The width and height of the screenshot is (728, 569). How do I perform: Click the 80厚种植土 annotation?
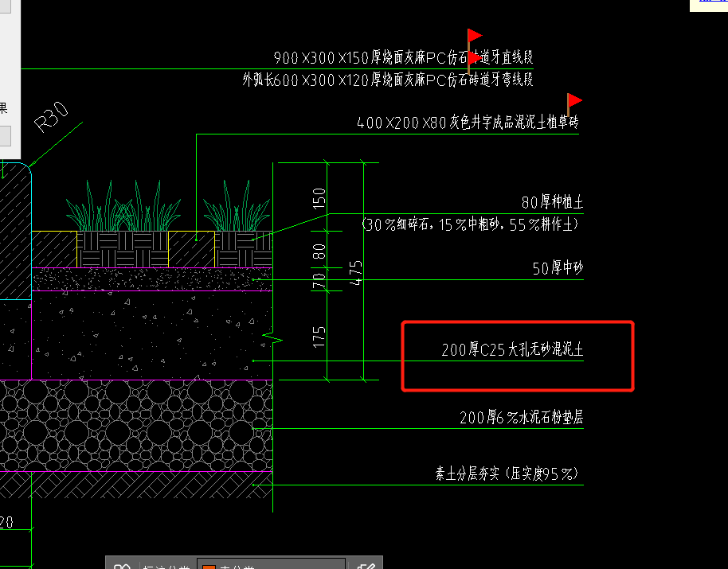(x=552, y=202)
